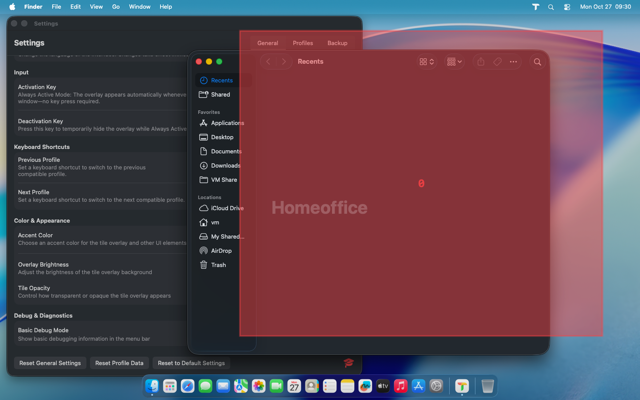This screenshot has width=640, height=400.
Task: Open Maps from the Dock
Action: [241, 386]
